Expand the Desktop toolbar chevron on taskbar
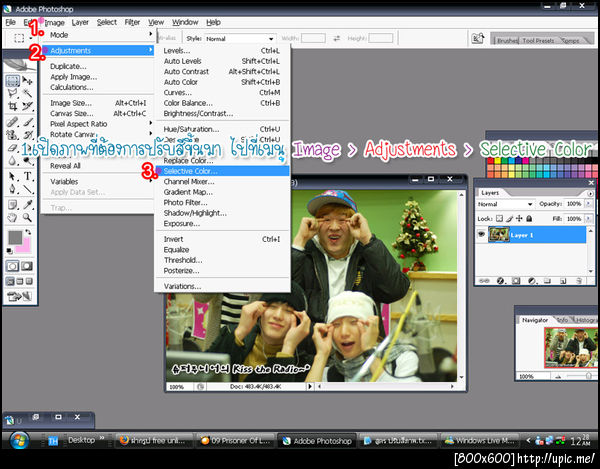The width and height of the screenshot is (600, 469). click(x=102, y=438)
